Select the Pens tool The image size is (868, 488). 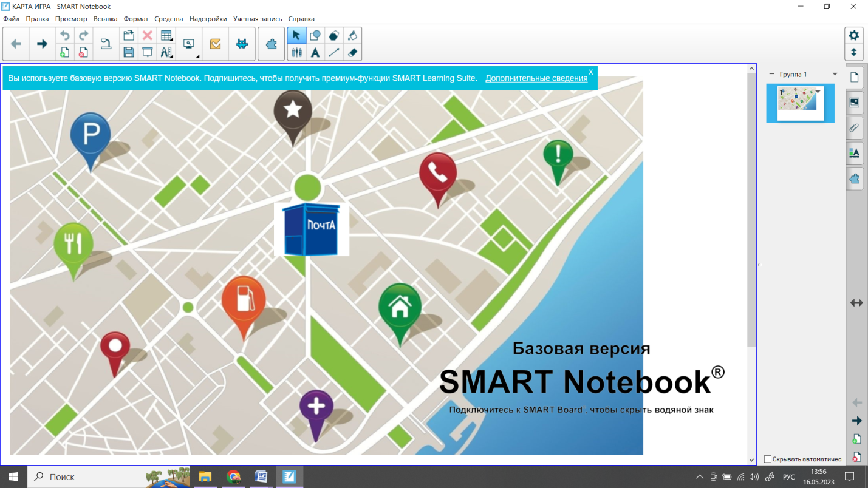(x=296, y=52)
